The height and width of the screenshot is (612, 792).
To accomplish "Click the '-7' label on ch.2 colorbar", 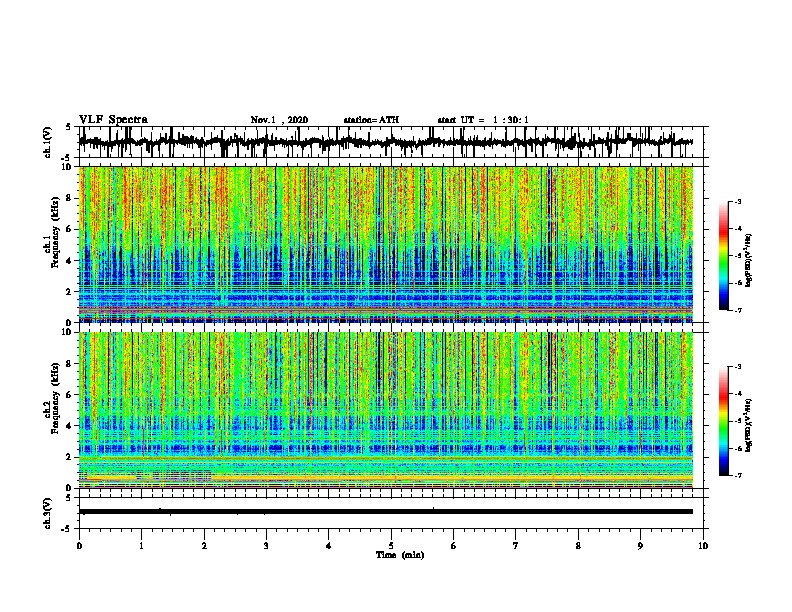I will tap(737, 476).
